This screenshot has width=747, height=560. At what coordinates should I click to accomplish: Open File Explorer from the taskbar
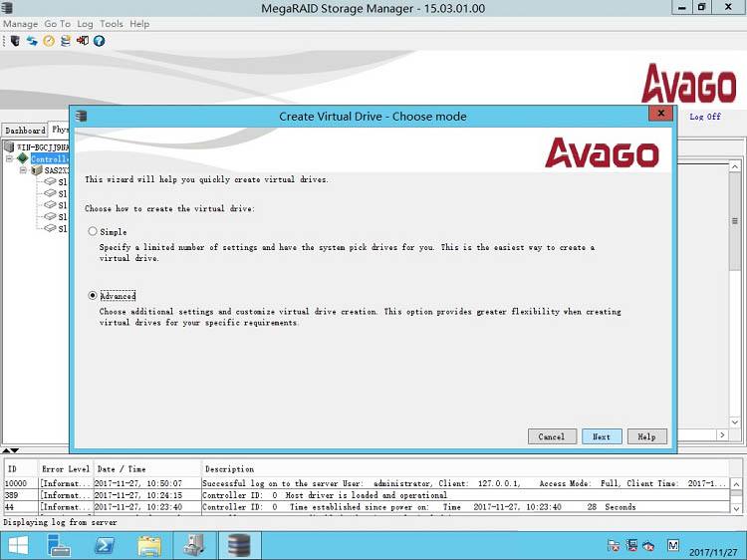(x=149, y=546)
